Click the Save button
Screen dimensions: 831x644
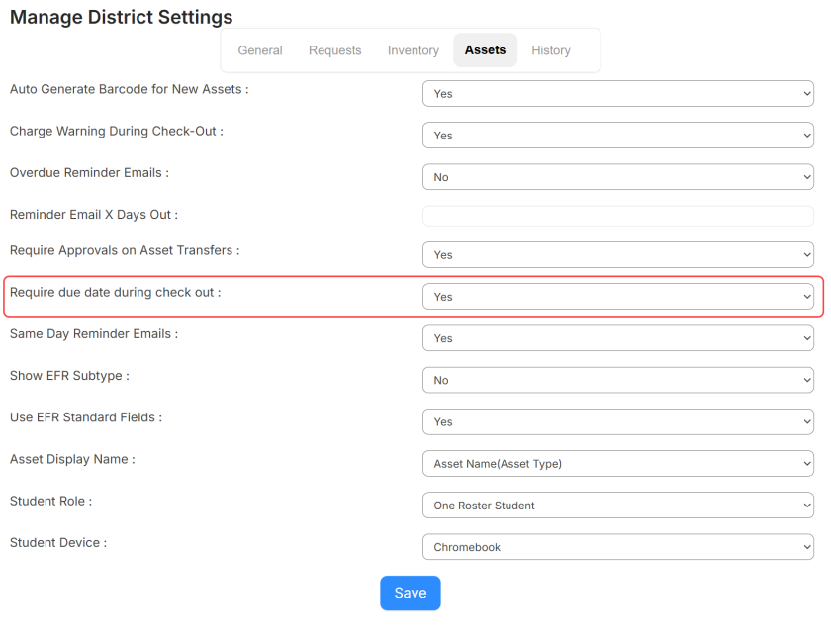tap(410, 593)
